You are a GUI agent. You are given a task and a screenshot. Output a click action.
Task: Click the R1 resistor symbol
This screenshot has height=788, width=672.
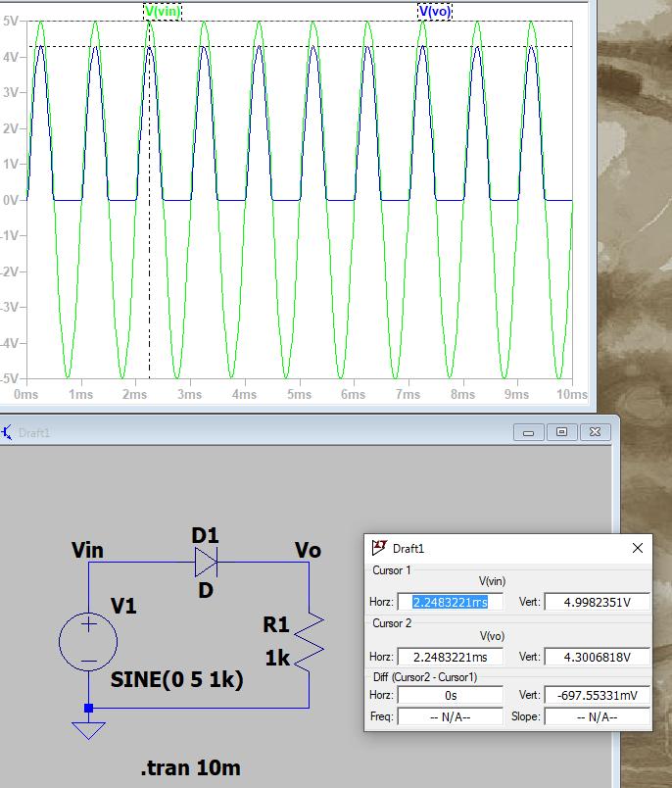(x=310, y=639)
